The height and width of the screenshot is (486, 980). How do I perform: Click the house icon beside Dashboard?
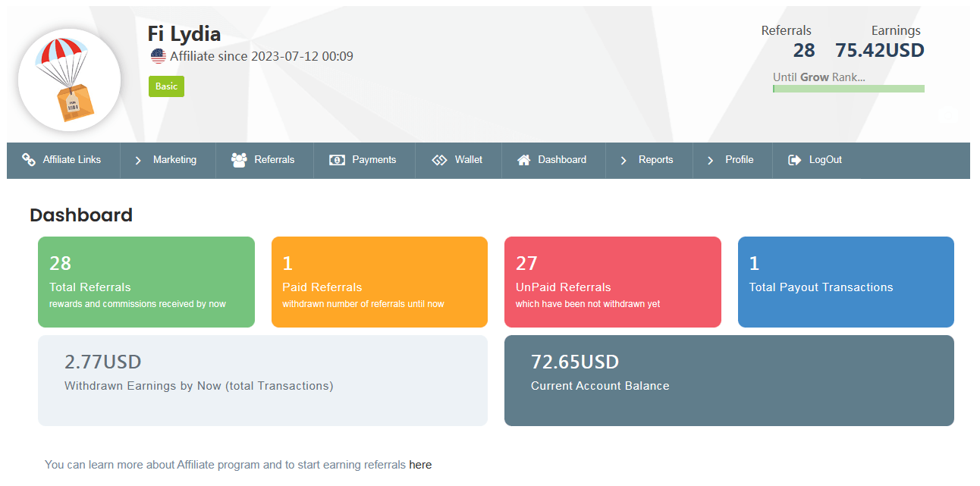pos(523,160)
